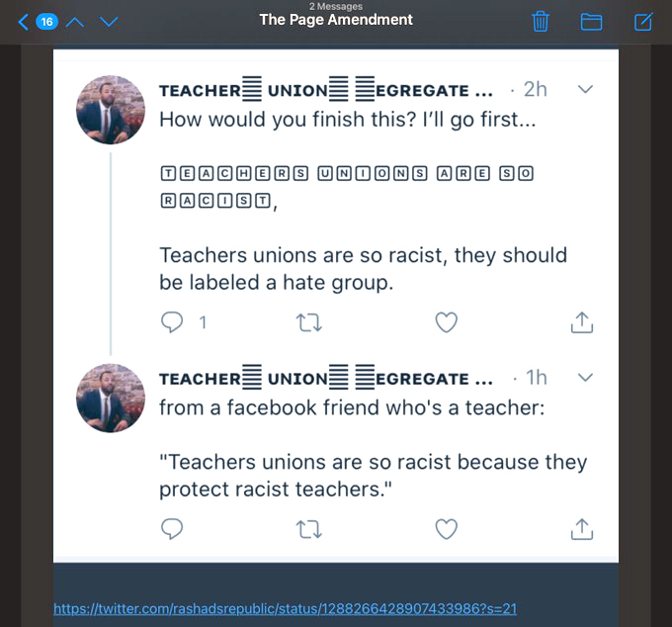Expand options chevron on the 1h tweet
Viewport: 672px width, 627px height.
pyautogui.click(x=585, y=378)
